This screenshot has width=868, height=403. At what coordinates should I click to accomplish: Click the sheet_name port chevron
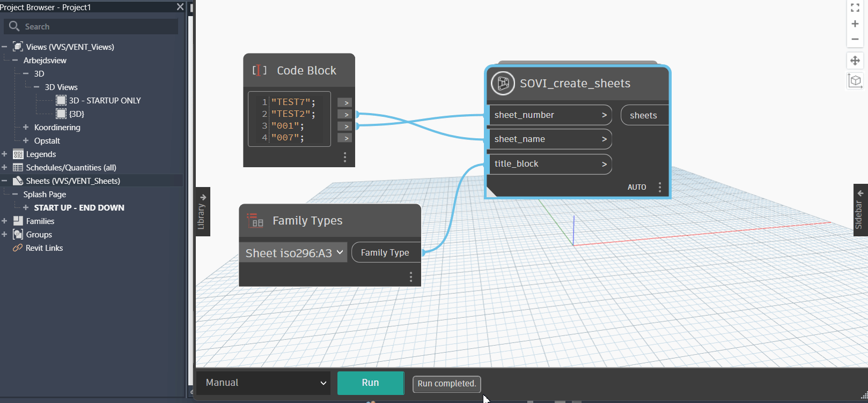click(x=604, y=139)
